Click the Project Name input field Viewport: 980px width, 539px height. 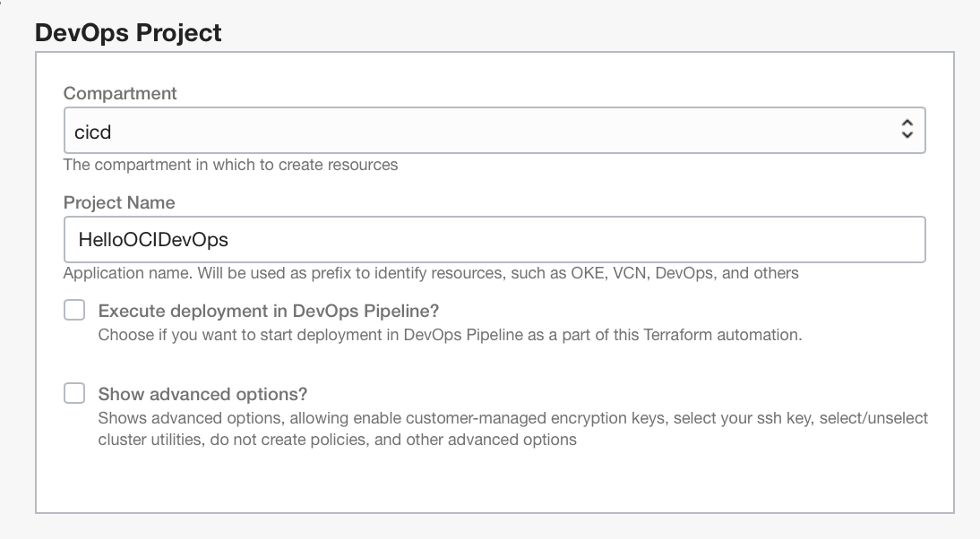pos(494,240)
